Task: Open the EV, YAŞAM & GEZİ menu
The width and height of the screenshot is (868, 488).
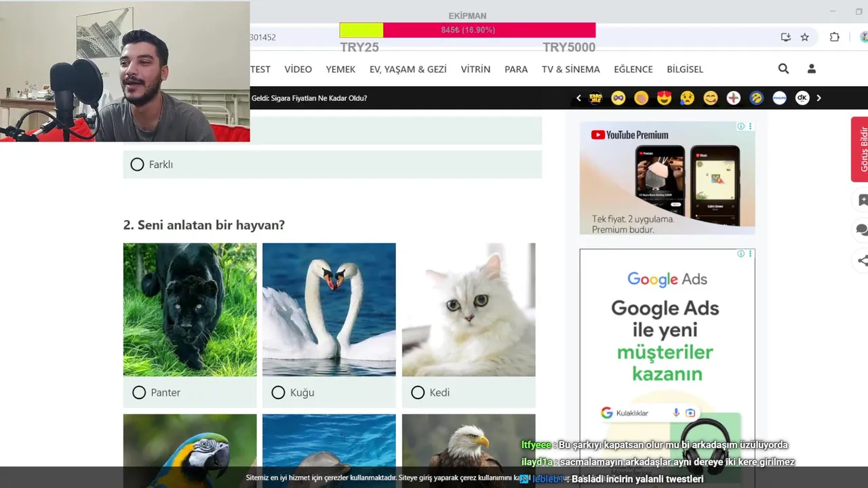Action: (408, 69)
